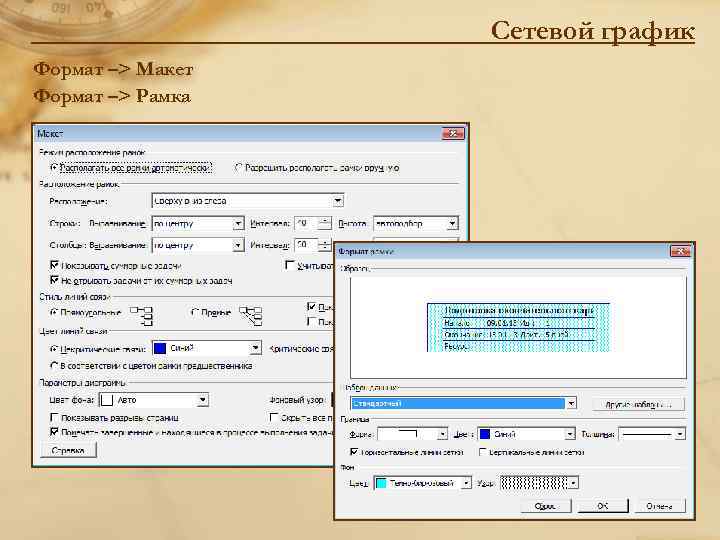This screenshot has width=720, height=540.
Task: Click the Сетевой график slide title
Action: click(593, 31)
